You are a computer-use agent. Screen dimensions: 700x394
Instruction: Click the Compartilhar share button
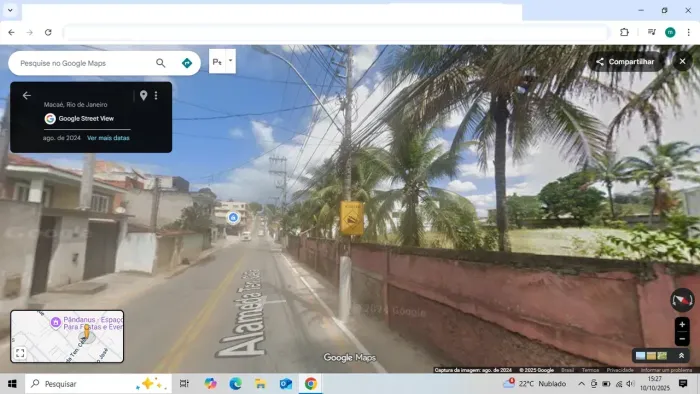(625, 62)
